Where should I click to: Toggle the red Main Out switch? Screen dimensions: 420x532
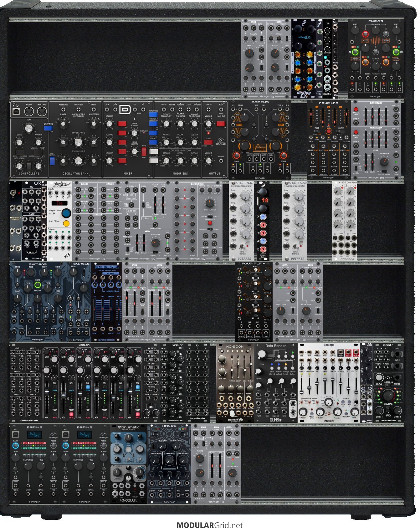coord(221,124)
